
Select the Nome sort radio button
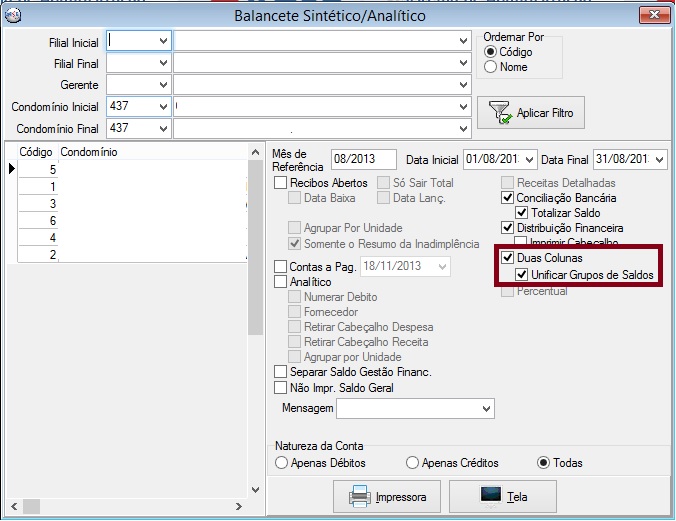490,67
